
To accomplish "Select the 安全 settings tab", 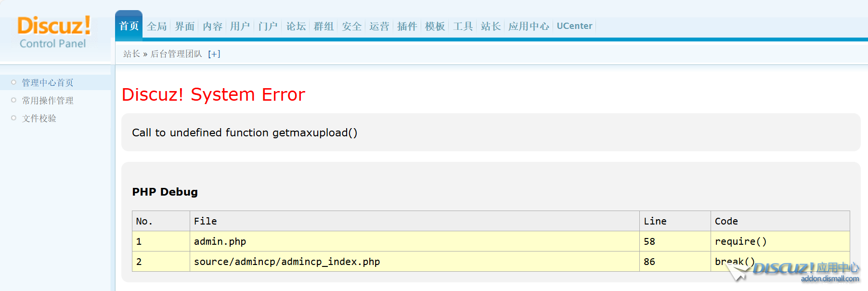I will click(351, 26).
